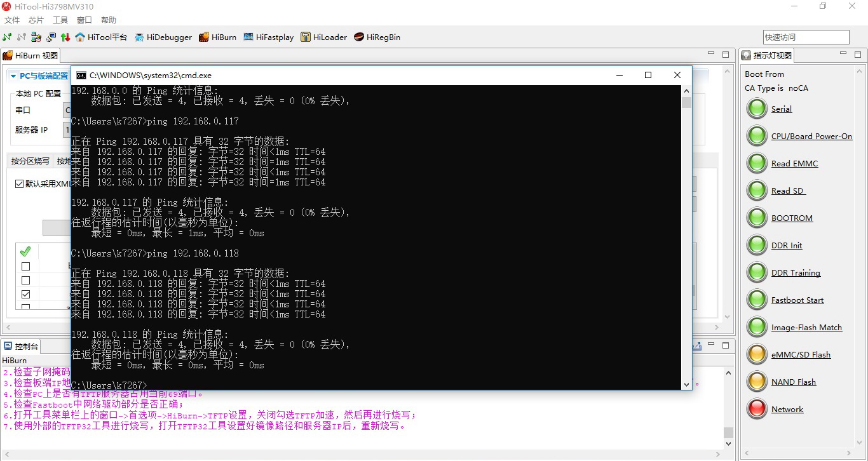Open the 窗口 menu
Screen dimensions: 868x461
point(85,20)
